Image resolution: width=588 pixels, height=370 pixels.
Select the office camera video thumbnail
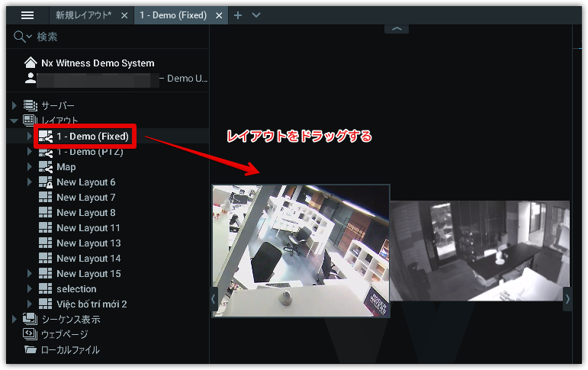click(x=300, y=250)
